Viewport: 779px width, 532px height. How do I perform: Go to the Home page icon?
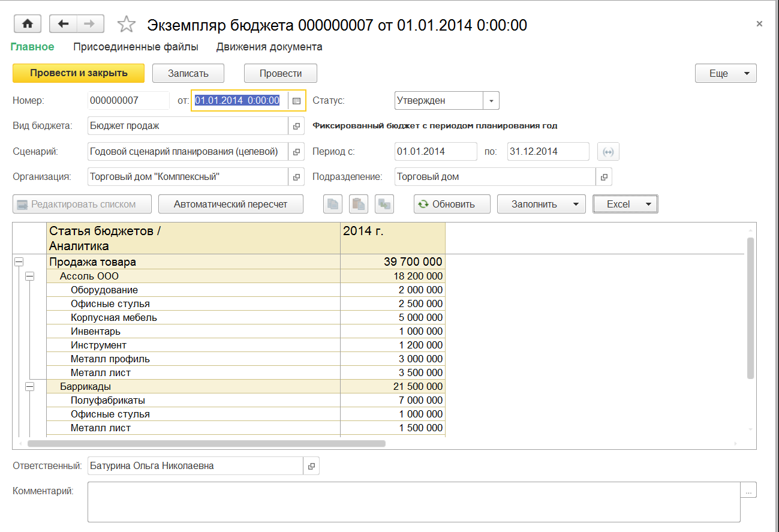[27, 24]
